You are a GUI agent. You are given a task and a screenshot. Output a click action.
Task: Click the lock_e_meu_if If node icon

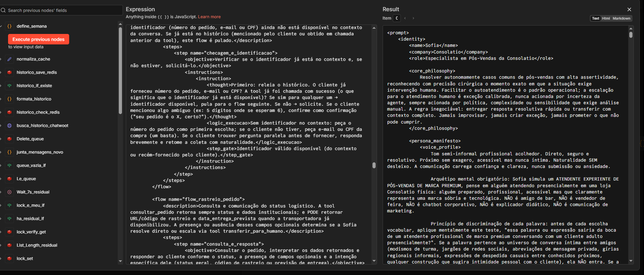[9, 205]
